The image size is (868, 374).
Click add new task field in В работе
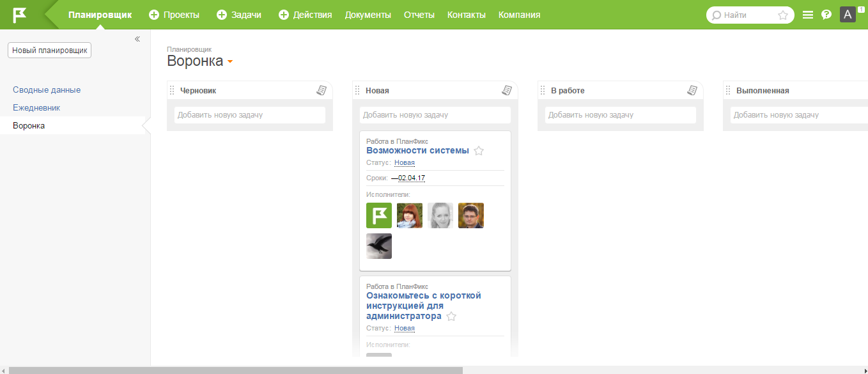tap(621, 115)
